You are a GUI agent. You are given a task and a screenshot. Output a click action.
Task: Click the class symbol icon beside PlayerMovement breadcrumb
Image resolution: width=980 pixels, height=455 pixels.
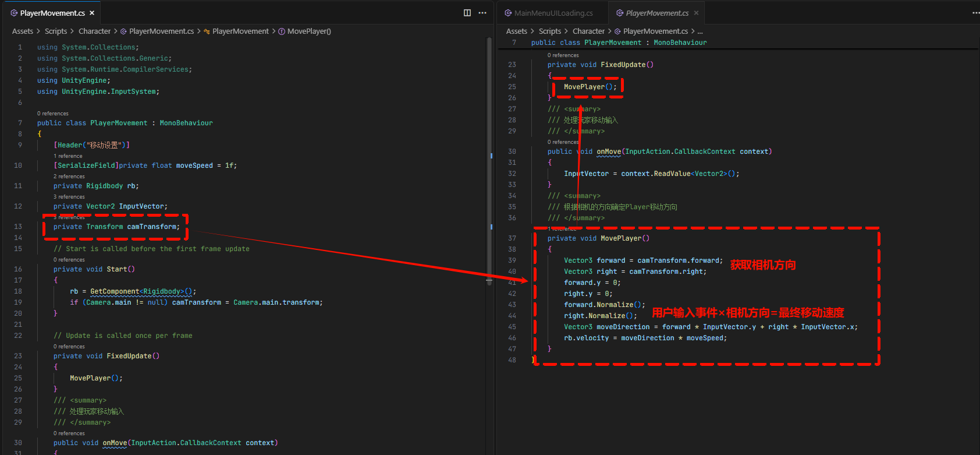click(x=207, y=31)
